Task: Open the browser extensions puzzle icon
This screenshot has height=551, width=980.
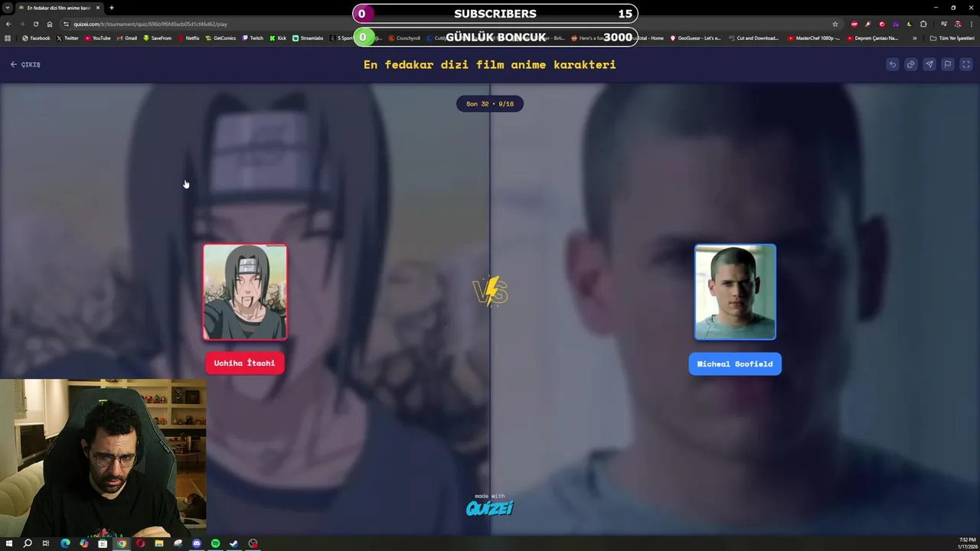Action: point(923,24)
